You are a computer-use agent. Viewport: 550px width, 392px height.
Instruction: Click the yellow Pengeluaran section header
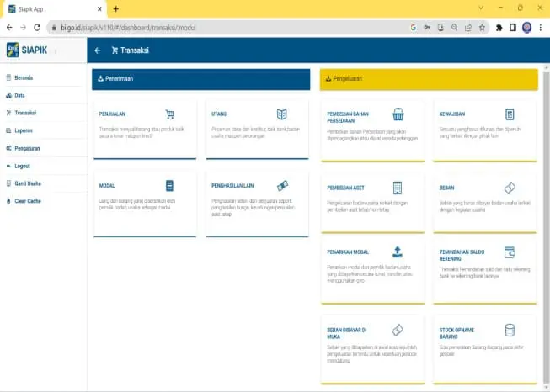click(x=429, y=80)
